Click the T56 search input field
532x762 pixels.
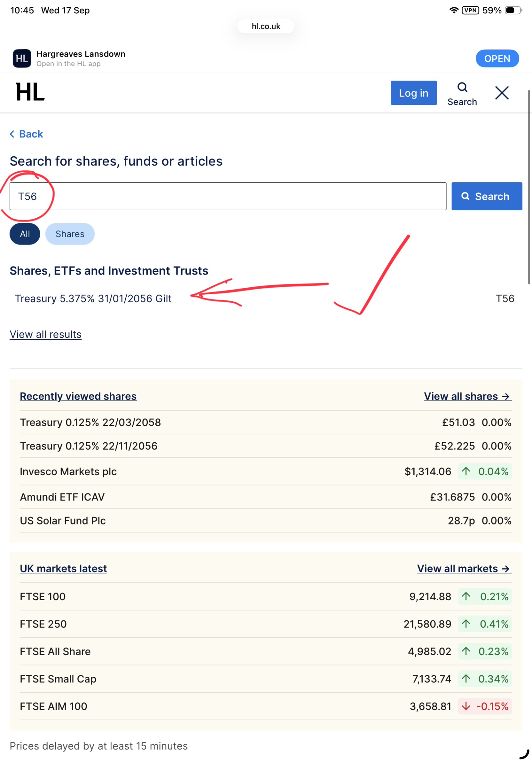[227, 196]
